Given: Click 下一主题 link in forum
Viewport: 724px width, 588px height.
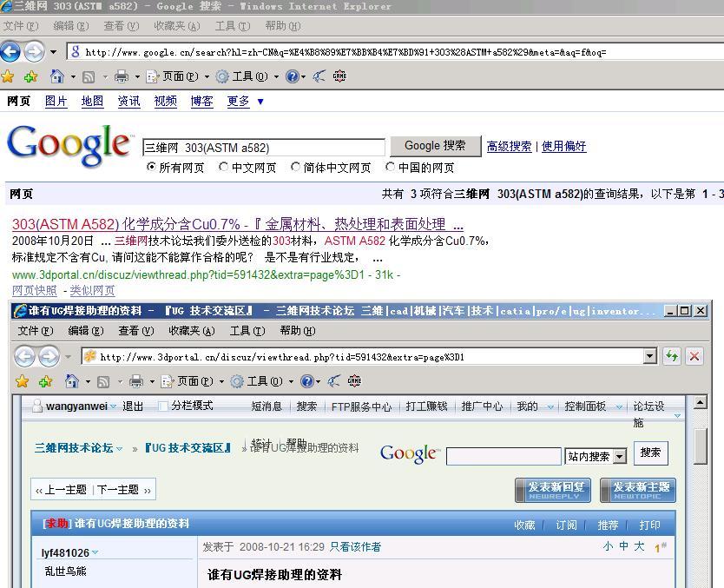Looking at the screenshot, I should [118, 490].
